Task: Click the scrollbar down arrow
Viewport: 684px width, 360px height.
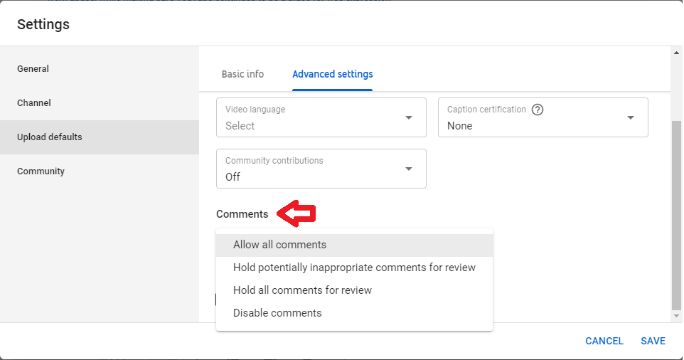Action: tap(676, 315)
